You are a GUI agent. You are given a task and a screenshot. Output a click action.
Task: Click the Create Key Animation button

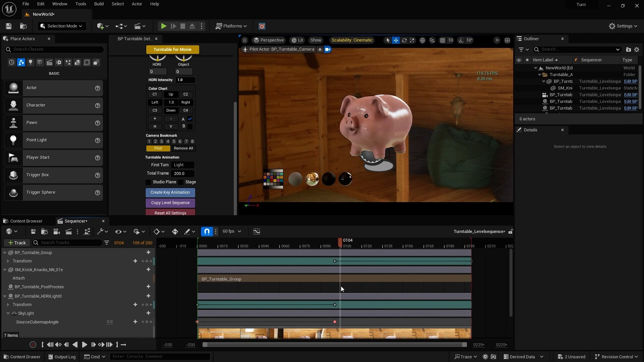click(x=170, y=192)
